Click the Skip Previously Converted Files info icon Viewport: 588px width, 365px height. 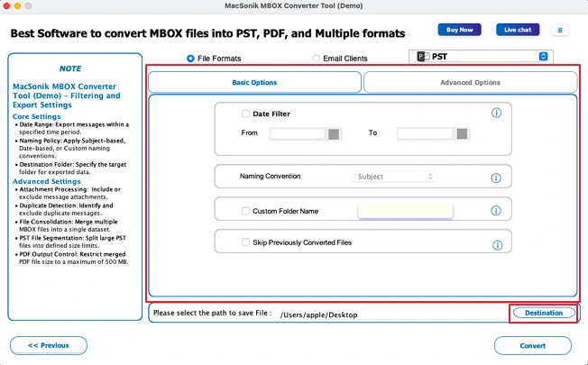click(x=497, y=245)
